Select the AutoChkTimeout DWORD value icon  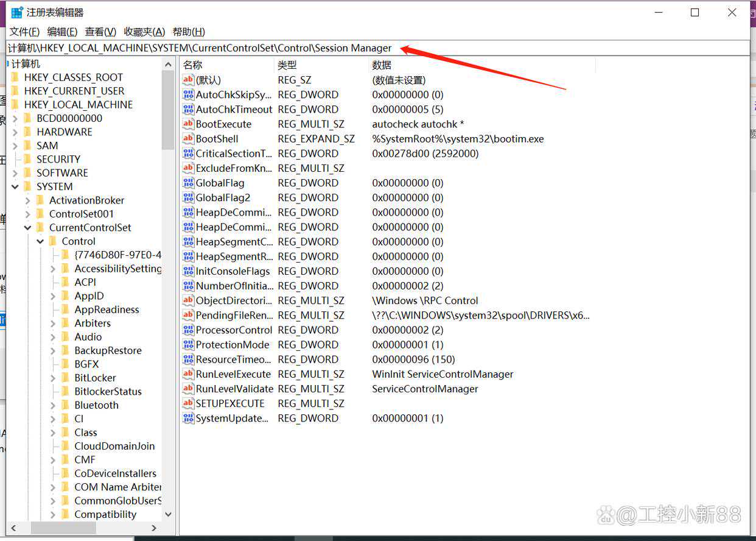188,110
